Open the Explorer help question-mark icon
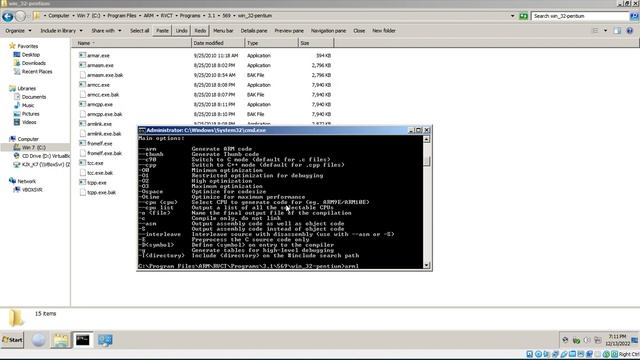This screenshot has height=360, width=640. (x=629, y=31)
